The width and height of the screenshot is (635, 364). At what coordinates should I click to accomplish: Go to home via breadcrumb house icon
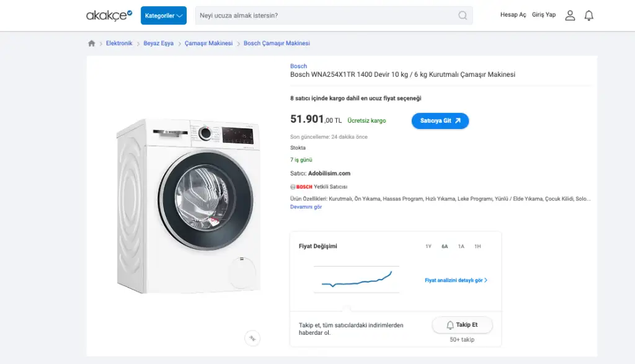pyautogui.click(x=92, y=43)
